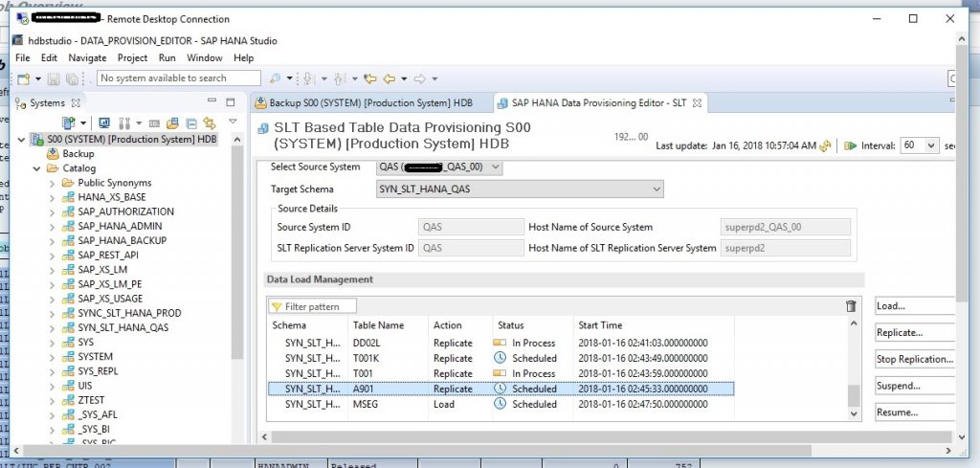
Task: Select SYNC_SLT_HANA_PROD schema in tree
Action: tap(129, 313)
